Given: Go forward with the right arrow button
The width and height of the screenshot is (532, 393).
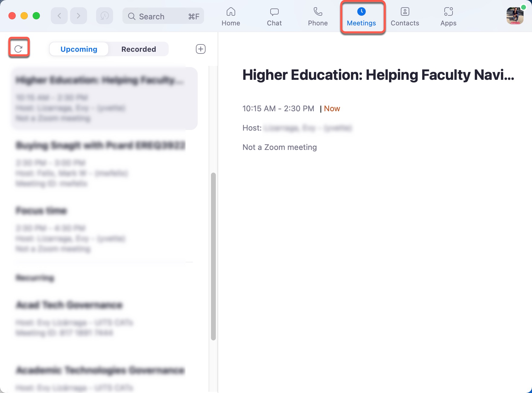Looking at the screenshot, I should point(79,16).
